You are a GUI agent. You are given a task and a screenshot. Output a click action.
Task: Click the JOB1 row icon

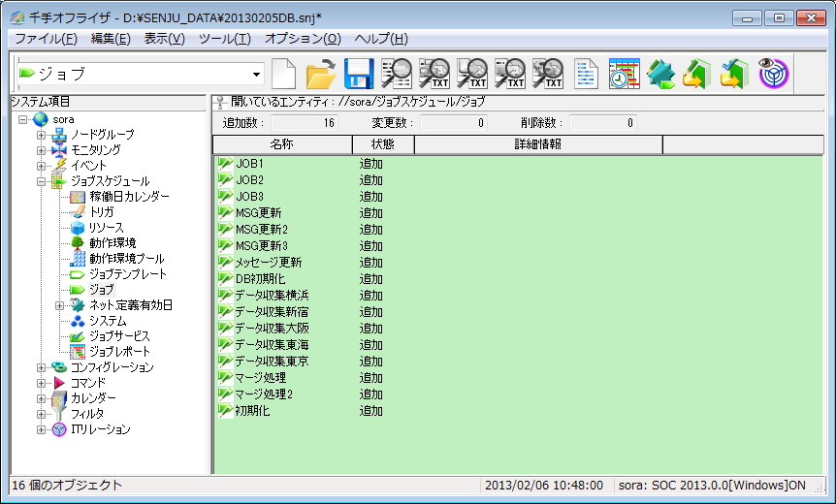226,163
